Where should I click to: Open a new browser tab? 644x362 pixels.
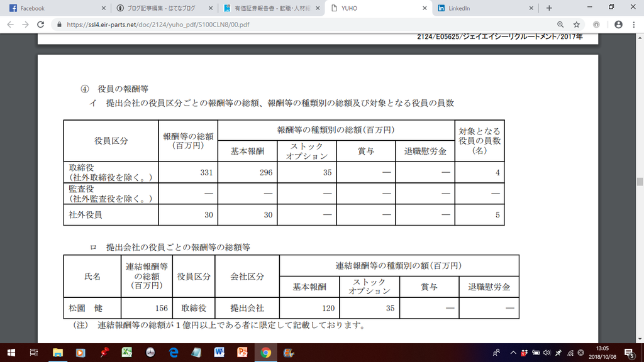click(x=549, y=8)
